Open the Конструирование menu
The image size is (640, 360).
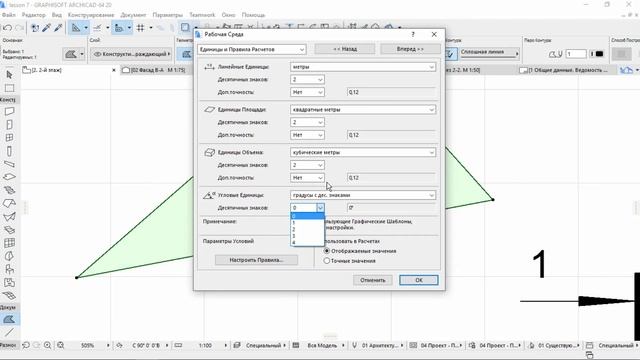click(91, 15)
